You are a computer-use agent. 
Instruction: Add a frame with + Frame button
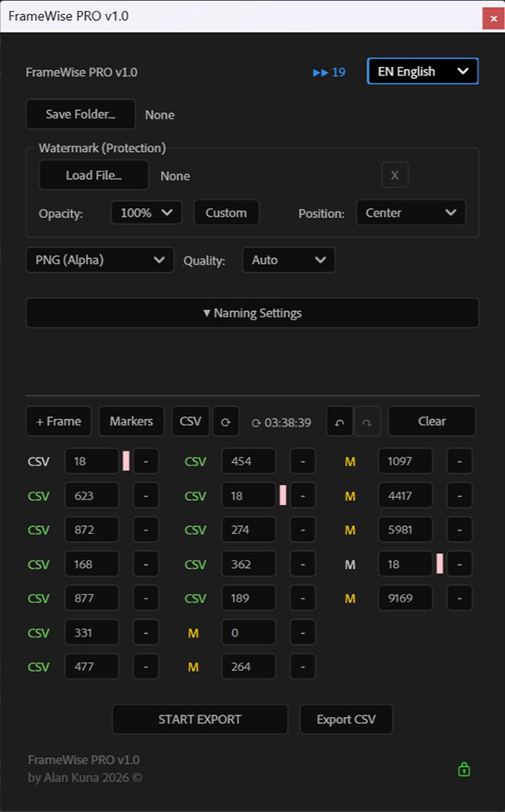click(58, 422)
